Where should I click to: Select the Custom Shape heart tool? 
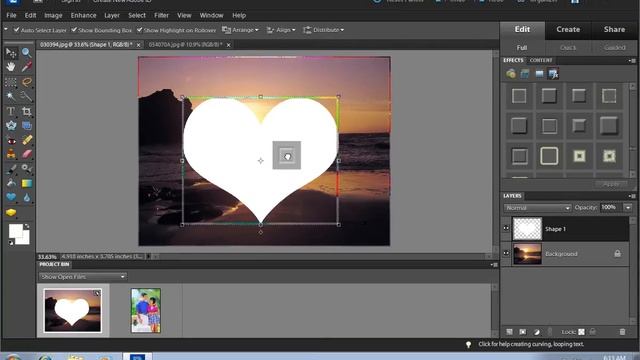click(x=11, y=198)
